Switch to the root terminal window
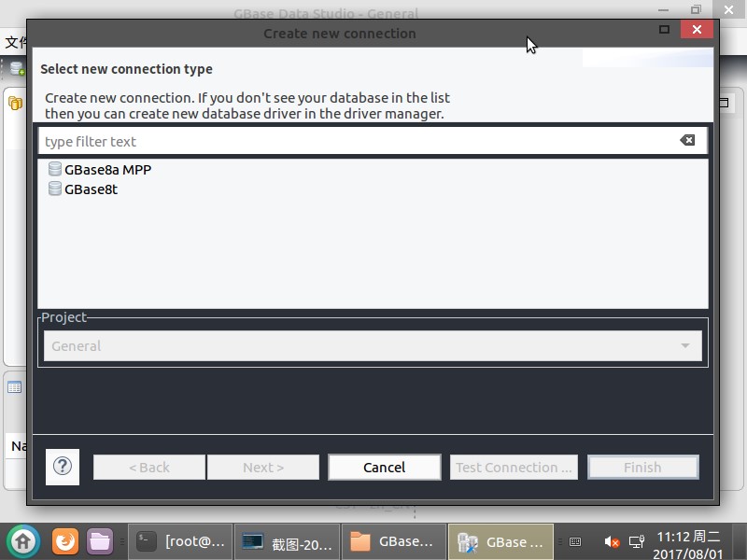The image size is (747, 560). click(180, 541)
